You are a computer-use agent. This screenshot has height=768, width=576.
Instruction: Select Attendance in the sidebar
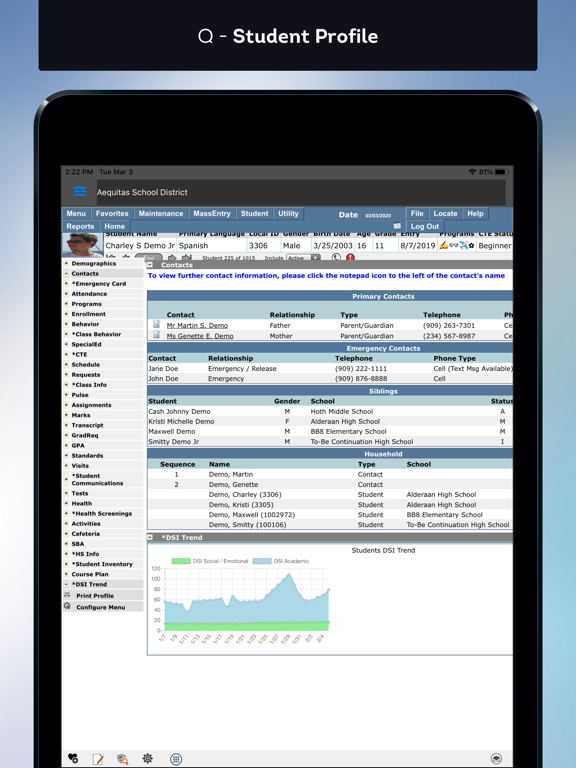coord(89,294)
